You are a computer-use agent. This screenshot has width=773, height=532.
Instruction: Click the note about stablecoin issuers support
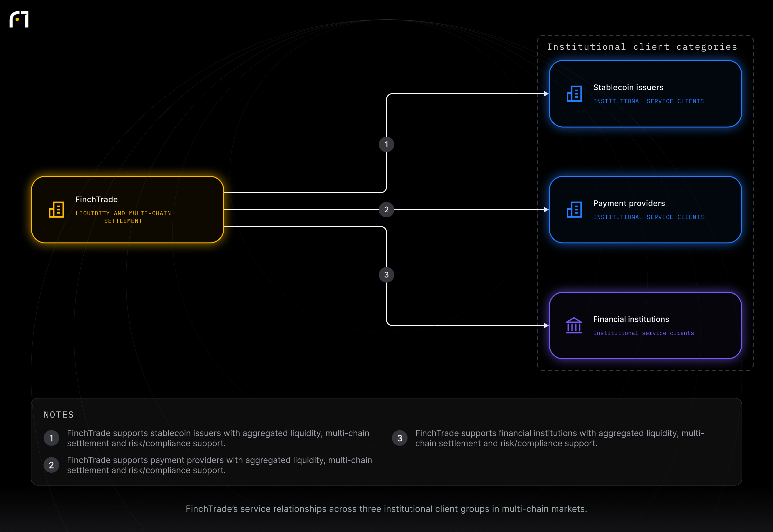click(x=218, y=438)
